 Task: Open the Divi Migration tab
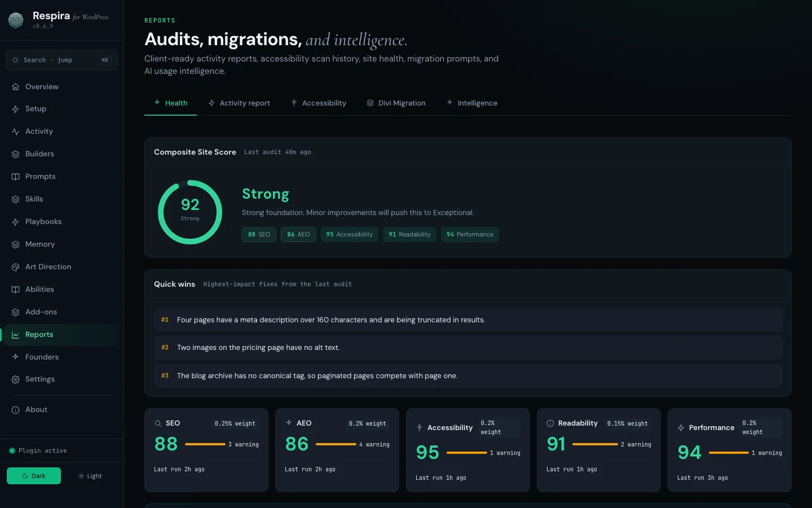(396, 103)
